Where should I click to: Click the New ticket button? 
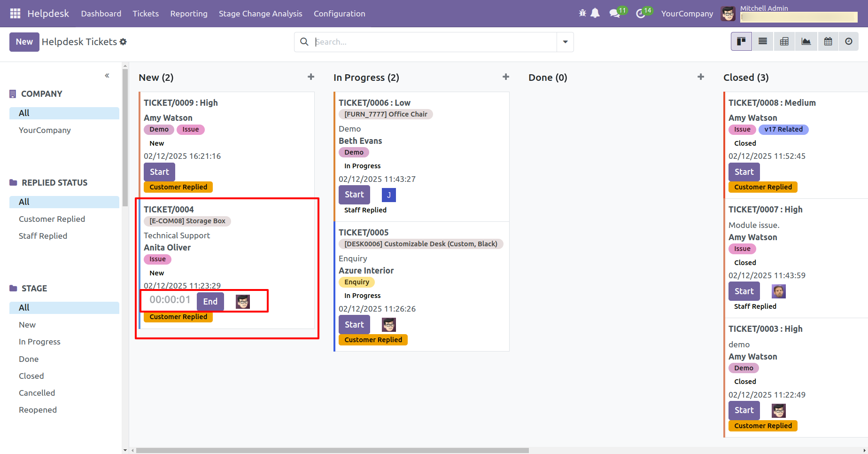coord(24,42)
